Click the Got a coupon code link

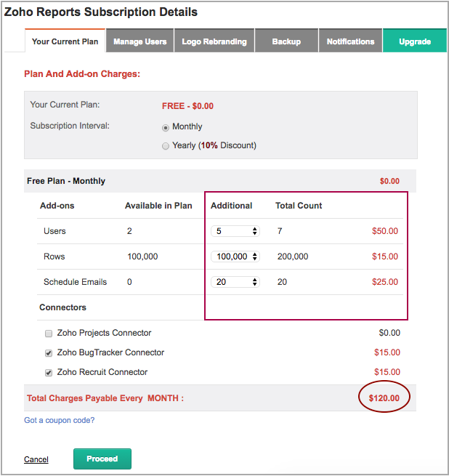click(59, 420)
